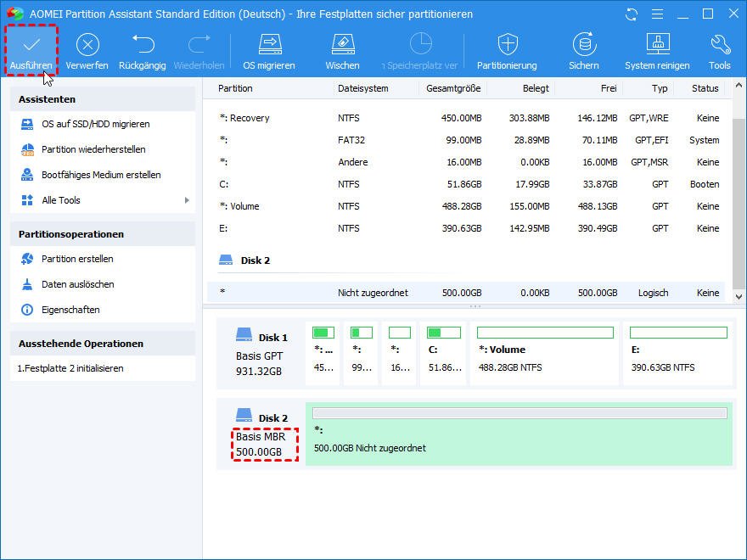Screen dimensions: 747x560
Task: Sort by the Gesamtgröße column header
Action: (x=453, y=88)
